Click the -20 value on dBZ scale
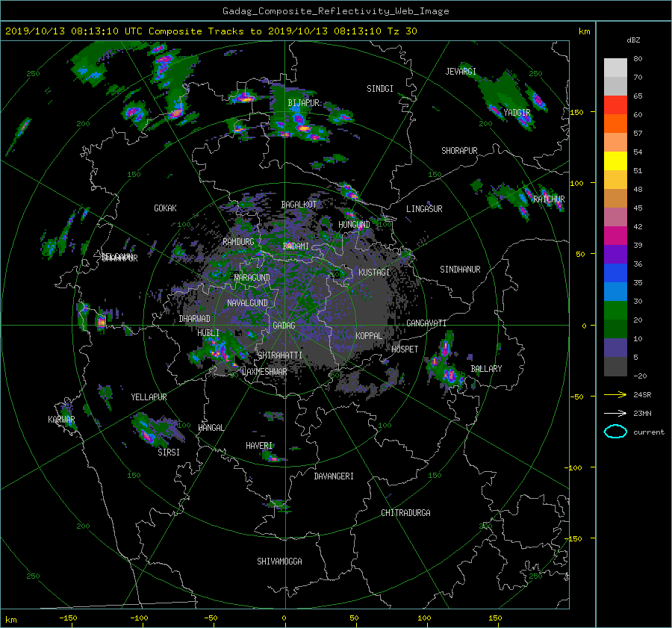This screenshot has width=672, height=628. (x=640, y=376)
